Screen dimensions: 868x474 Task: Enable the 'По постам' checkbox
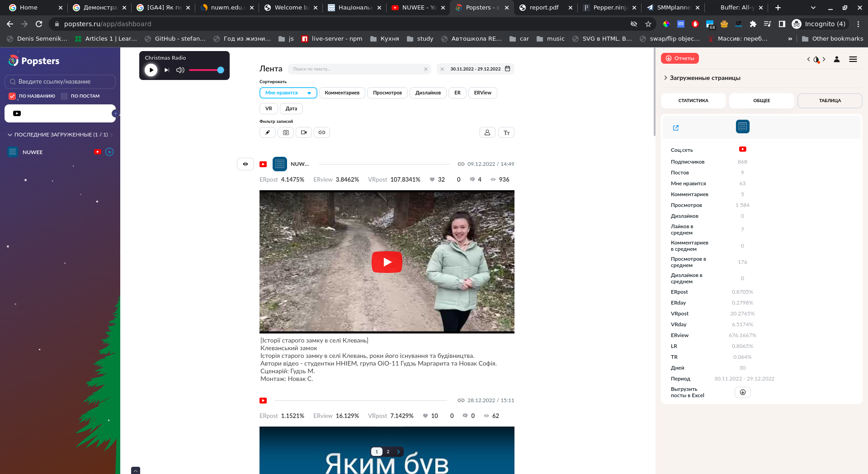point(64,96)
